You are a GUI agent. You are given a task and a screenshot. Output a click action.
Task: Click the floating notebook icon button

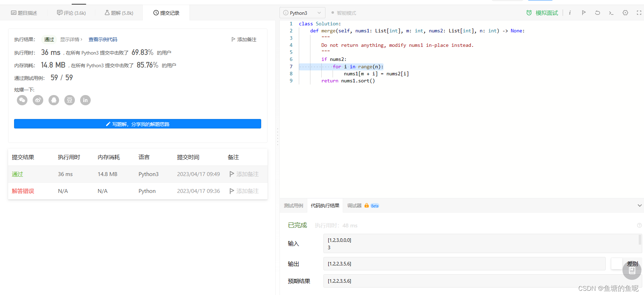(632, 270)
